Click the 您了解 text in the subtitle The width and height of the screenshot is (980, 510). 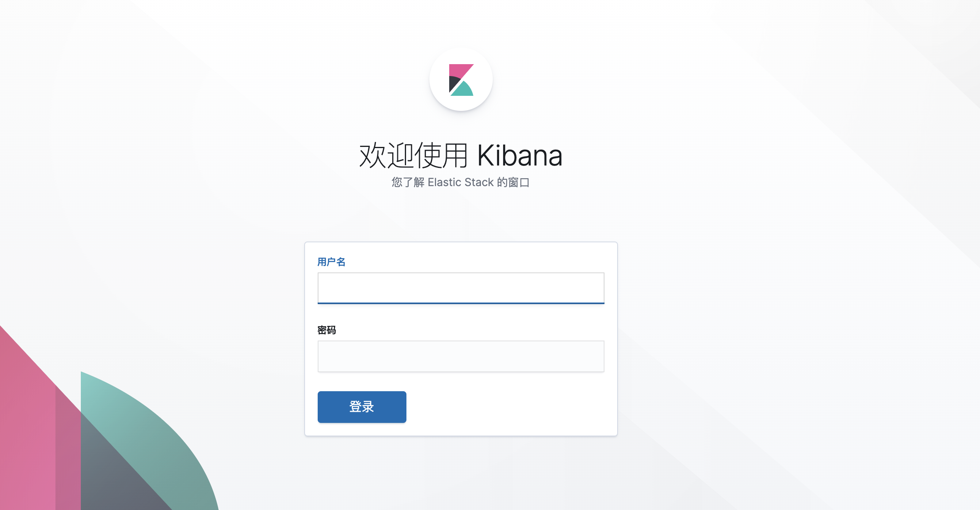pos(408,182)
